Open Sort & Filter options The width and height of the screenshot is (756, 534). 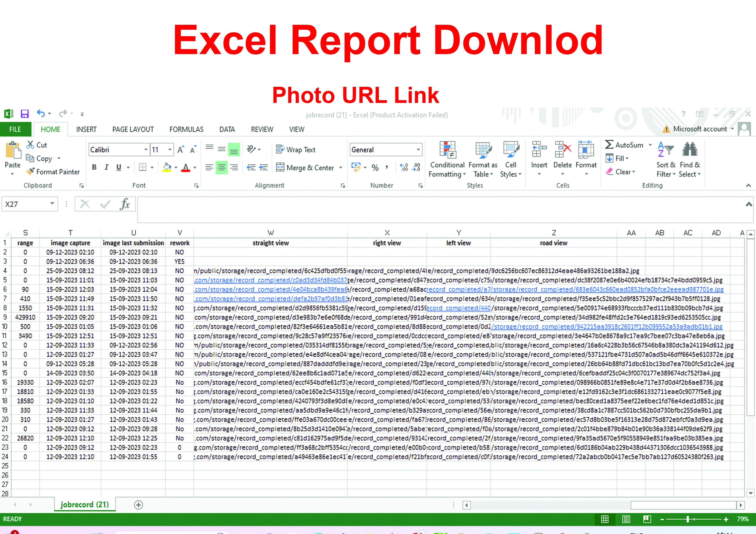click(x=666, y=160)
